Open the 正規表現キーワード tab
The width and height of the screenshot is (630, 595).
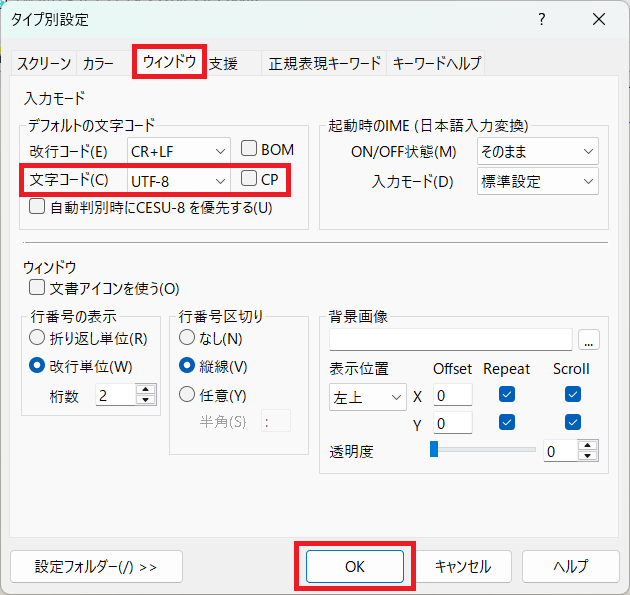click(324, 64)
